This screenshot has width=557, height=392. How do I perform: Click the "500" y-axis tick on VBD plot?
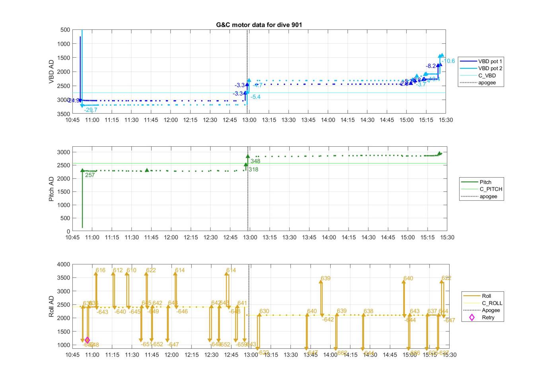tap(66, 30)
